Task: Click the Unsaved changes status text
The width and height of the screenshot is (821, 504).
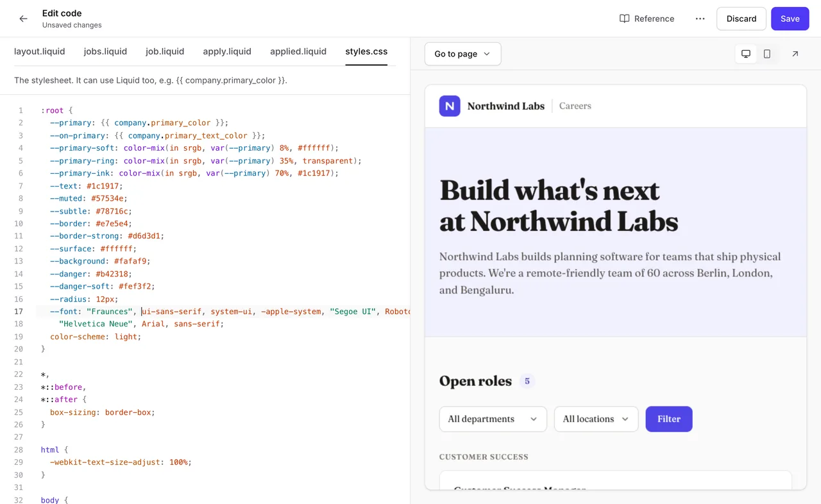Action: coord(72,25)
